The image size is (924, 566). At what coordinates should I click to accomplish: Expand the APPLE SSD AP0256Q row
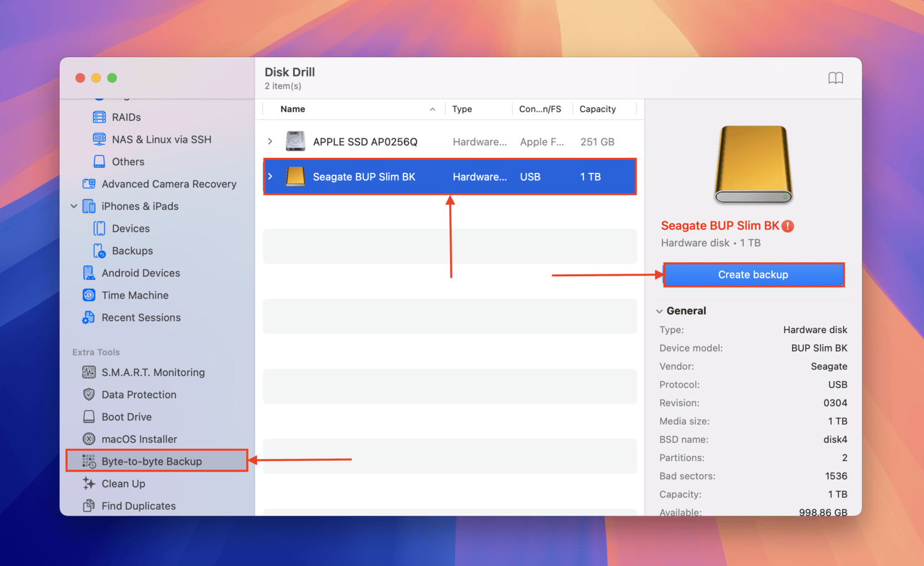[270, 141]
